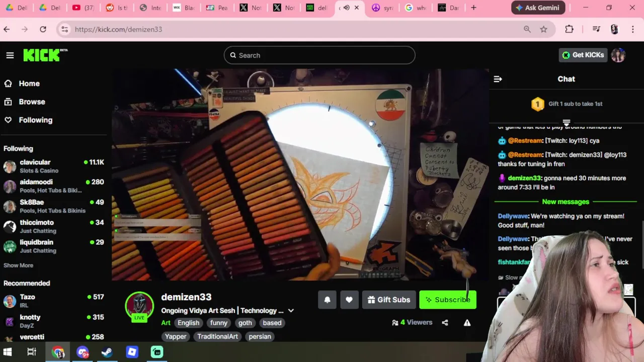Select the persian tag
The width and height of the screenshot is (644, 362).
pyautogui.click(x=260, y=336)
